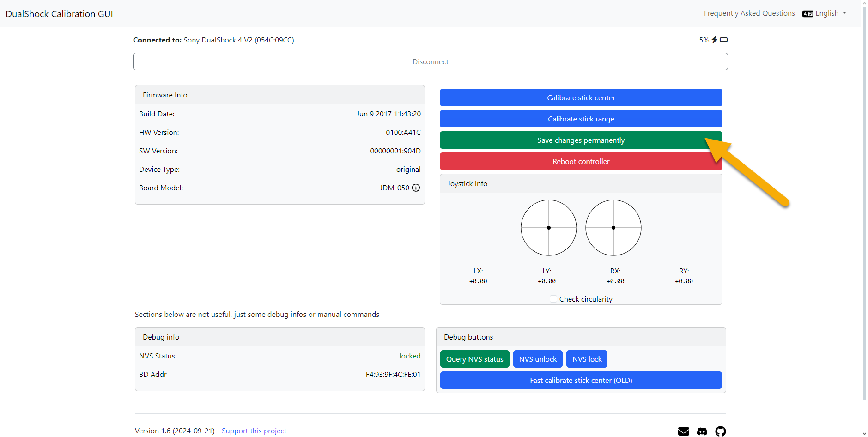Disconnect the controller
This screenshot has width=868, height=437.
coord(430,61)
